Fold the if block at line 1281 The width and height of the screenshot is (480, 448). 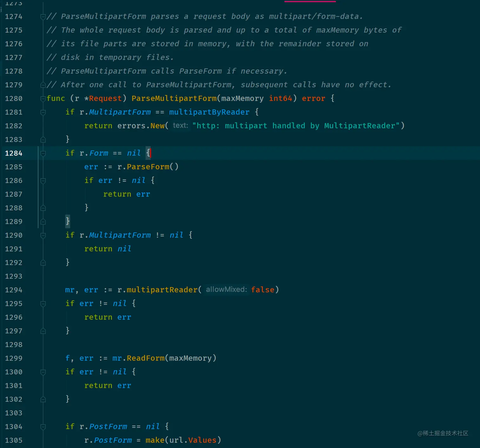43,112
